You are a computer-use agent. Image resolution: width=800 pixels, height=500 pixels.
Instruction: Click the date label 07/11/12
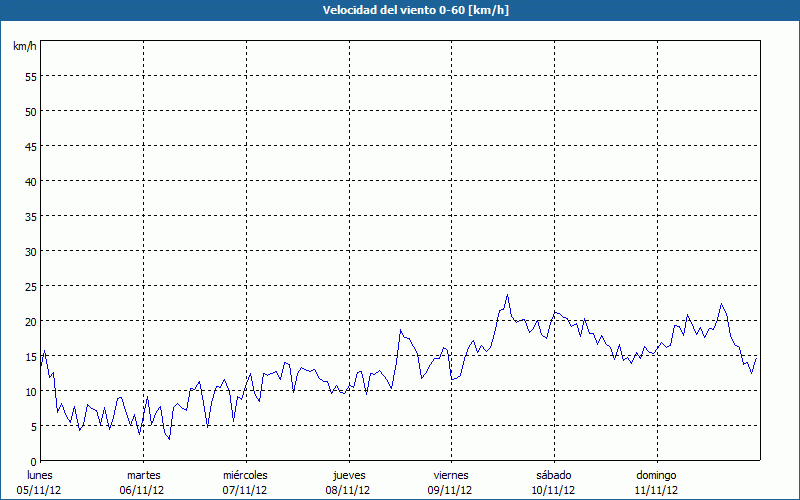[245, 490]
